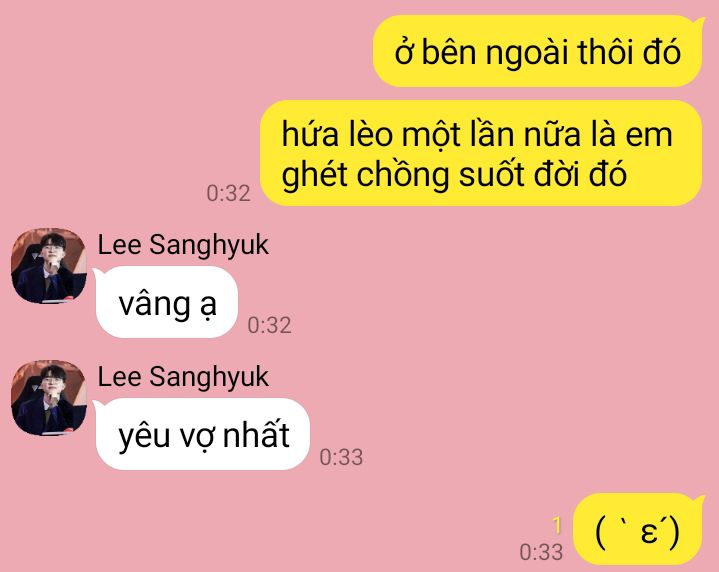Click the 0:33 timestamp next to 'yêu vợ nhất'

(x=341, y=457)
